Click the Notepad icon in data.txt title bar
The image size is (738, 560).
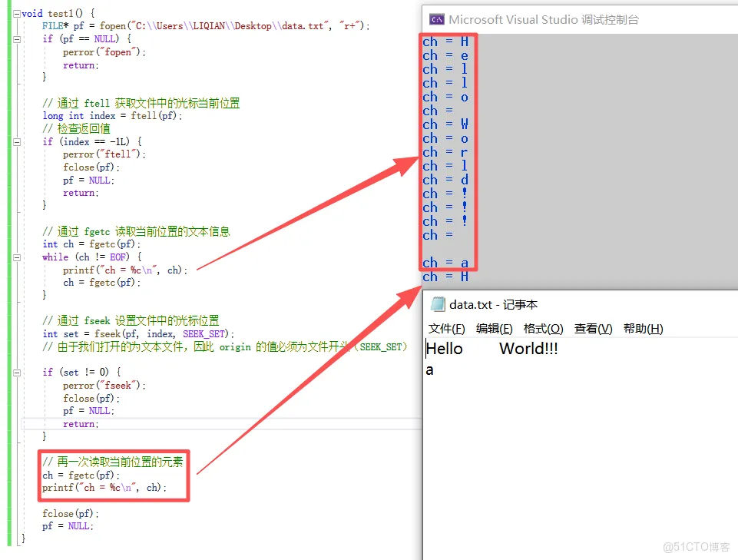438,304
